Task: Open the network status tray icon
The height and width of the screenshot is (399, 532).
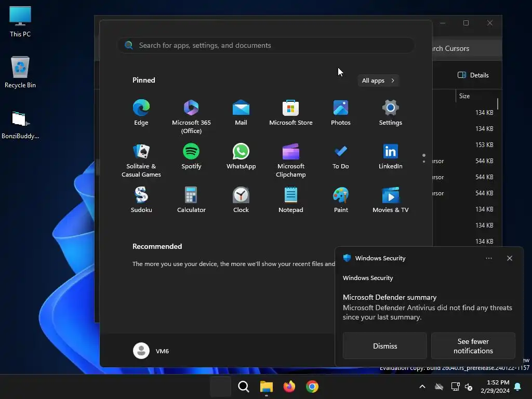Action: coord(455,387)
